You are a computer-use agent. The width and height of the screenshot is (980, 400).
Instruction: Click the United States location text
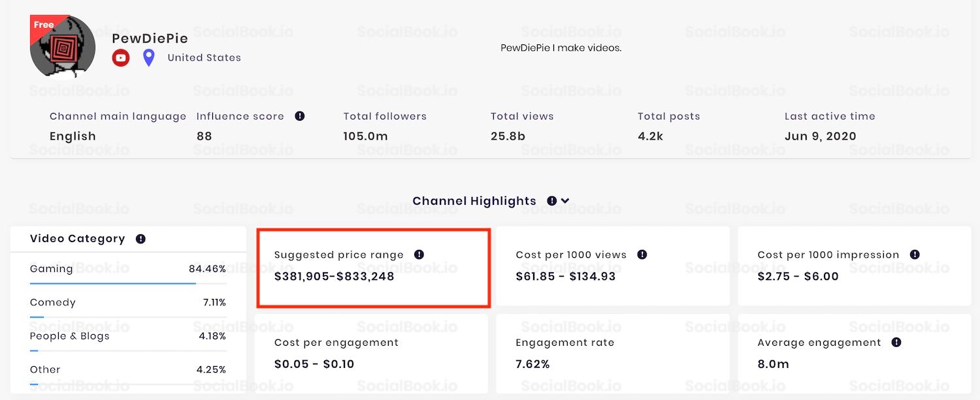pyautogui.click(x=204, y=57)
